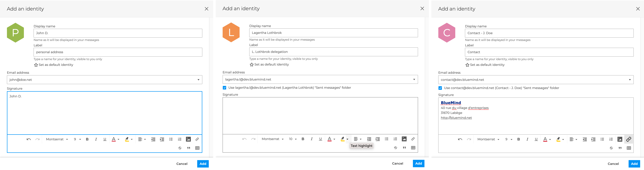Set personal address identity as default (star)

[36, 65]
